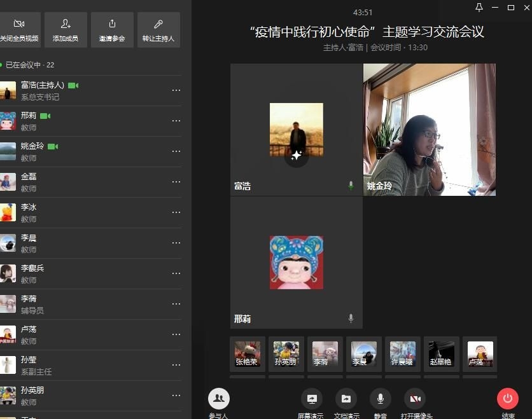Open more options for 李冰
The height and width of the screenshot is (419, 532).
pos(176,212)
